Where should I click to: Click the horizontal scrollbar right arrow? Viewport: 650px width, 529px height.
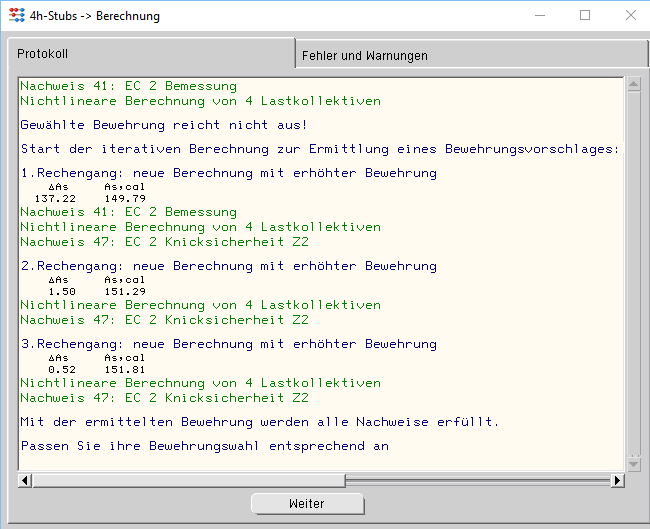(x=617, y=481)
